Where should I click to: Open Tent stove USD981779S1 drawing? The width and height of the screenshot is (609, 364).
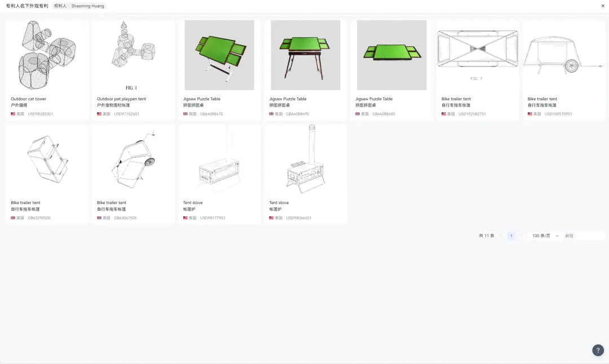click(x=219, y=159)
